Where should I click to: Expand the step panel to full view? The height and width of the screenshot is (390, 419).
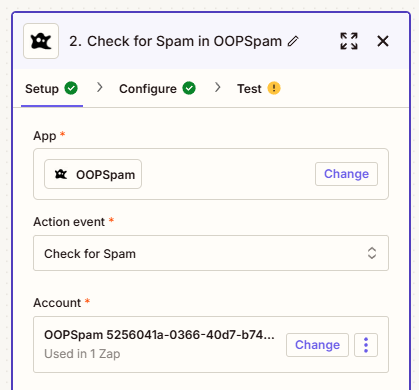click(x=349, y=41)
